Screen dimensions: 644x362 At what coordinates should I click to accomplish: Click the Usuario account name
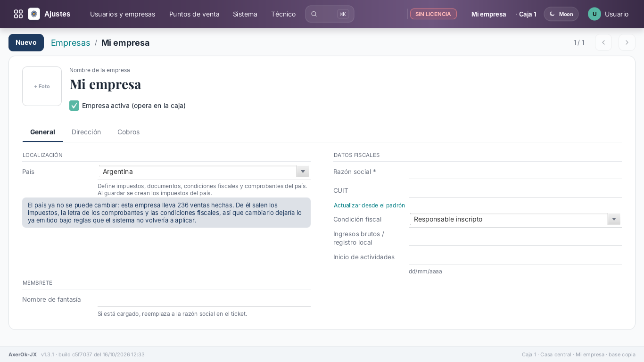pyautogui.click(x=617, y=14)
